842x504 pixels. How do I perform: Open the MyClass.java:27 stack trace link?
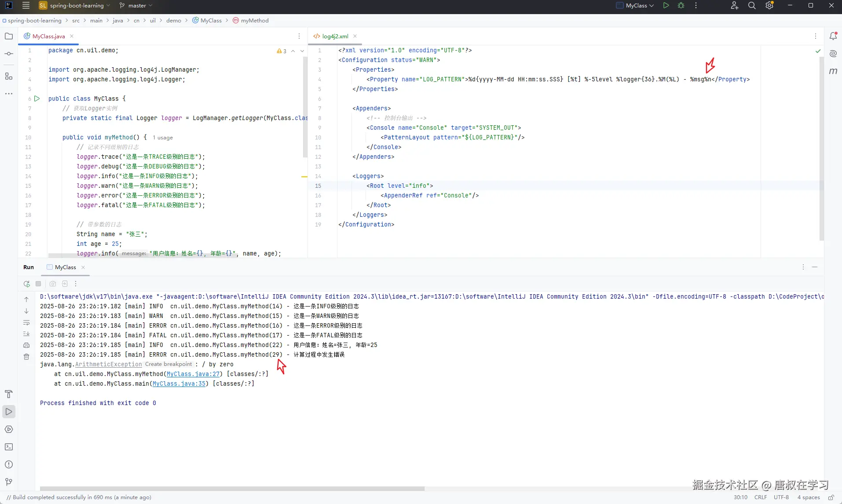(193, 374)
